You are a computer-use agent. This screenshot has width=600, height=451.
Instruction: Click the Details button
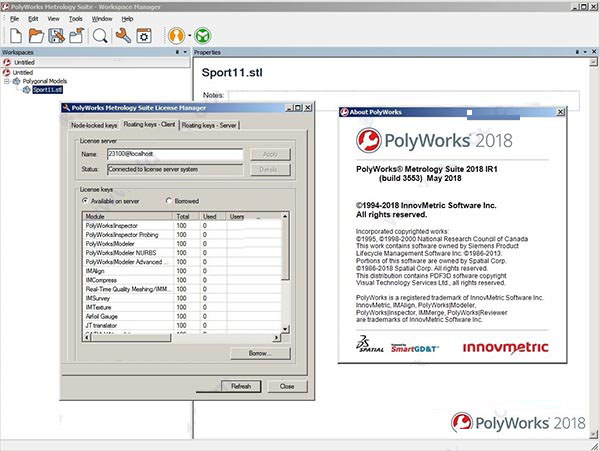click(270, 169)
